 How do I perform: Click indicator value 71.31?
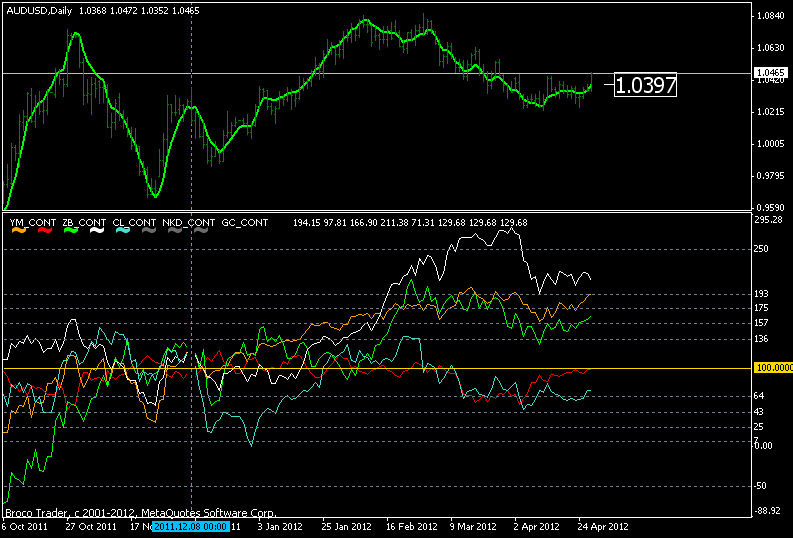click(422, 222)
